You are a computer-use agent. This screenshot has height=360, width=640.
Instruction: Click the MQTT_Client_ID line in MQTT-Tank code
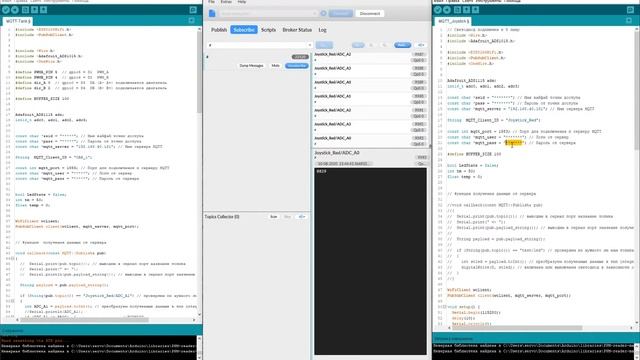pyautogui.click(x=53, y=157)
